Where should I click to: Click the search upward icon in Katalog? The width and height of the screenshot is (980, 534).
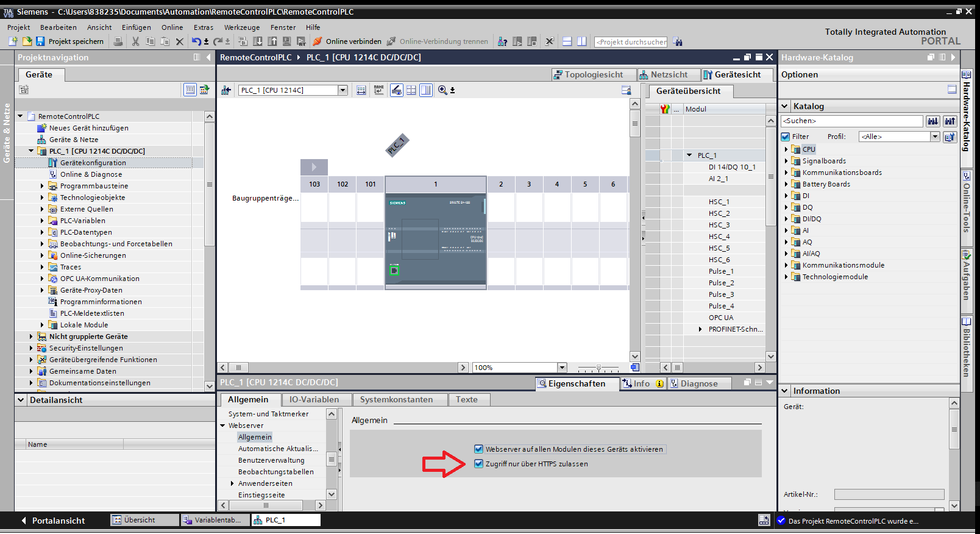click(x=950, y=121)
